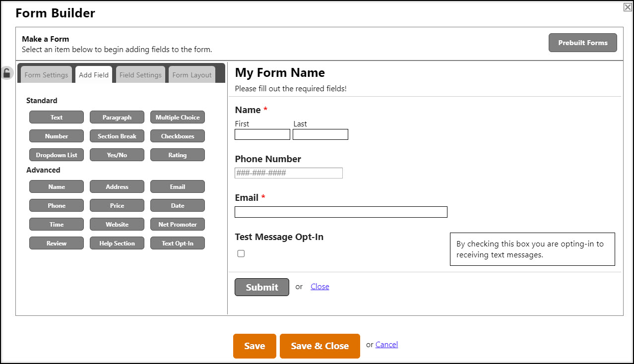The height and width of the screenshot is (364, 634).
Task: Click inside the Email input field
Action: 340,212
